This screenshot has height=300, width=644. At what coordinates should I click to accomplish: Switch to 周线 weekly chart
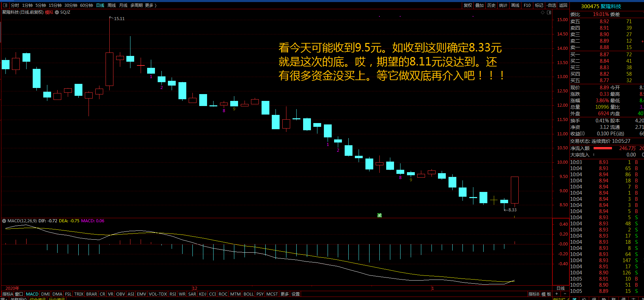(112, 5)
